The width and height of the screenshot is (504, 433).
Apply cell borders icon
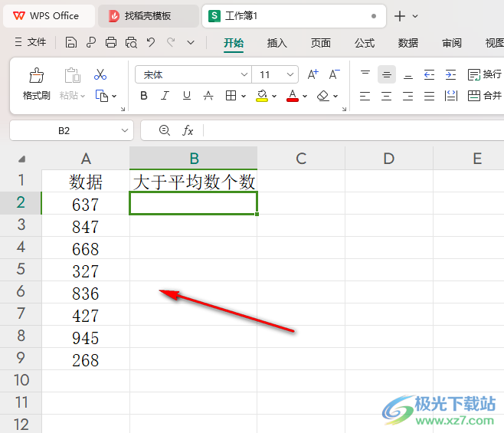(231, 96)
